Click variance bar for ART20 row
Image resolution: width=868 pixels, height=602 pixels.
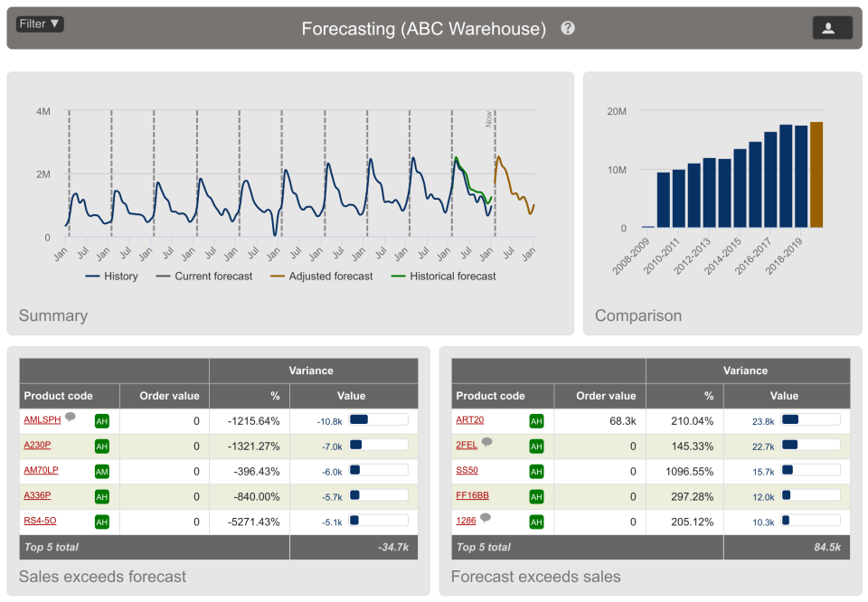click(x=810, y=419)
